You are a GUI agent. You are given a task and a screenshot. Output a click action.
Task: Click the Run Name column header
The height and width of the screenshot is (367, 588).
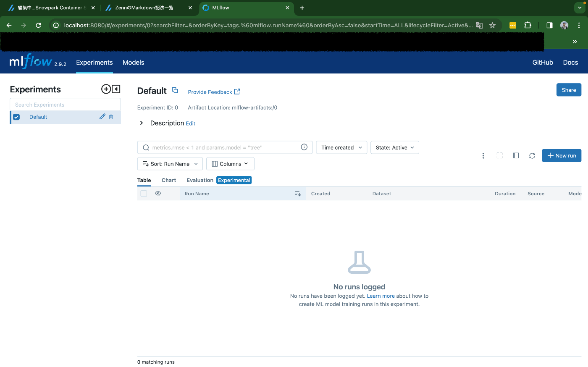point(197,194)
